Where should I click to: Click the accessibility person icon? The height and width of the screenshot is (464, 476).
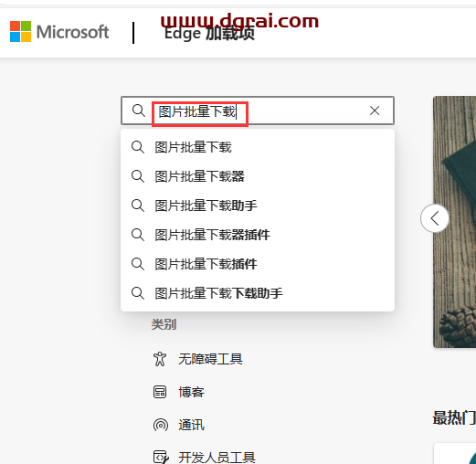(160, 359)
